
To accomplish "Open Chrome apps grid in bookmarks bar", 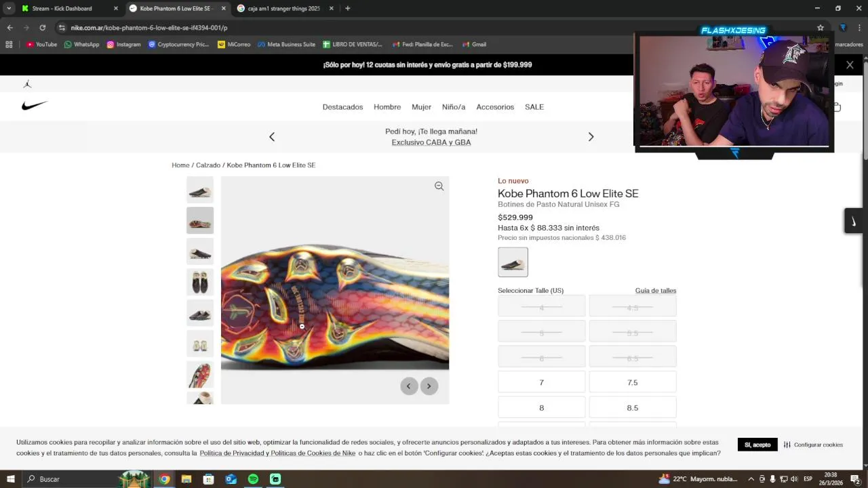I will coord(9,45).
